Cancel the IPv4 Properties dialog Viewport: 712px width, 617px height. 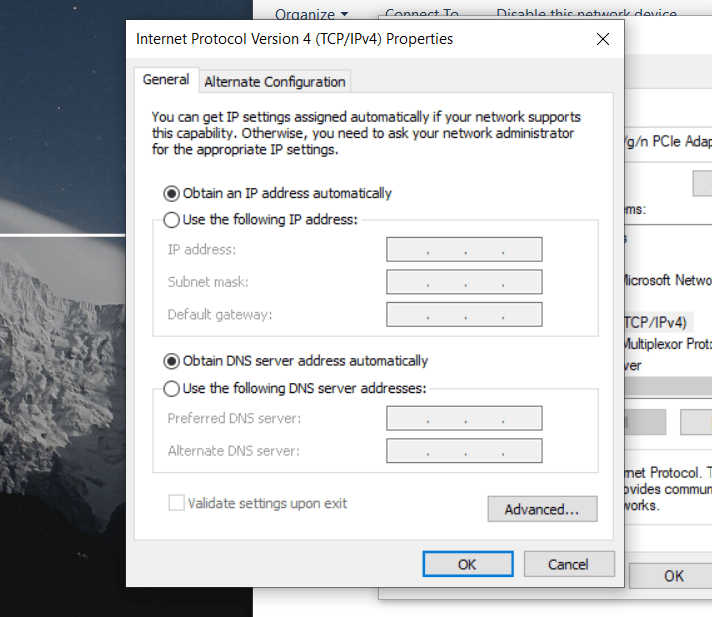pyautogui.click(x=568, y=564)
